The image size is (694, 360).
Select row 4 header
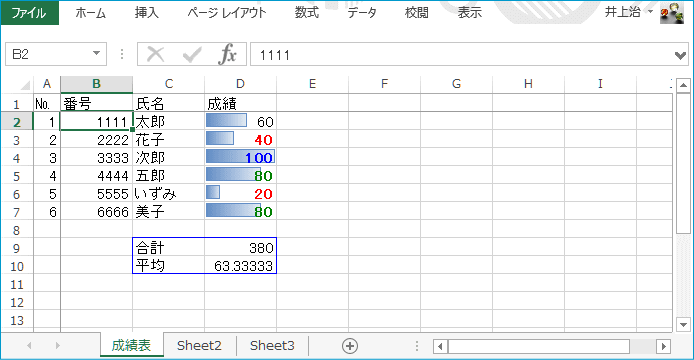point(16,158)
